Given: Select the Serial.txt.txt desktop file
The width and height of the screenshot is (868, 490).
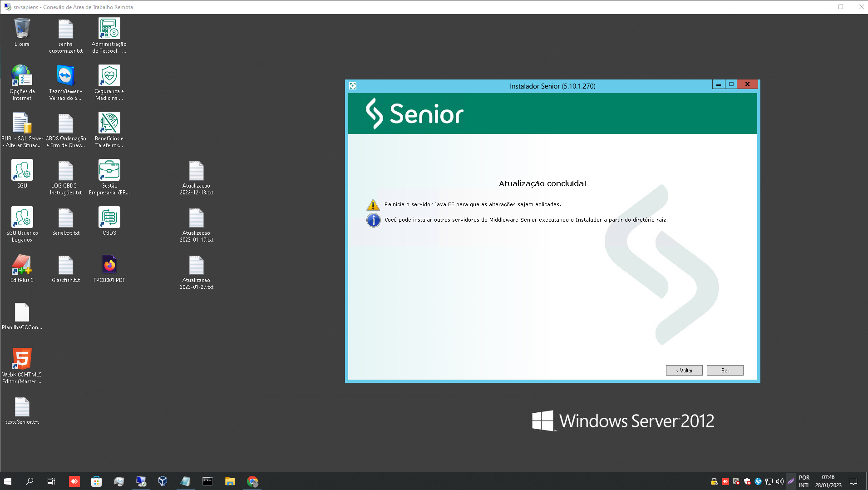Looking at the screenshot, I should tap(66, 222).
